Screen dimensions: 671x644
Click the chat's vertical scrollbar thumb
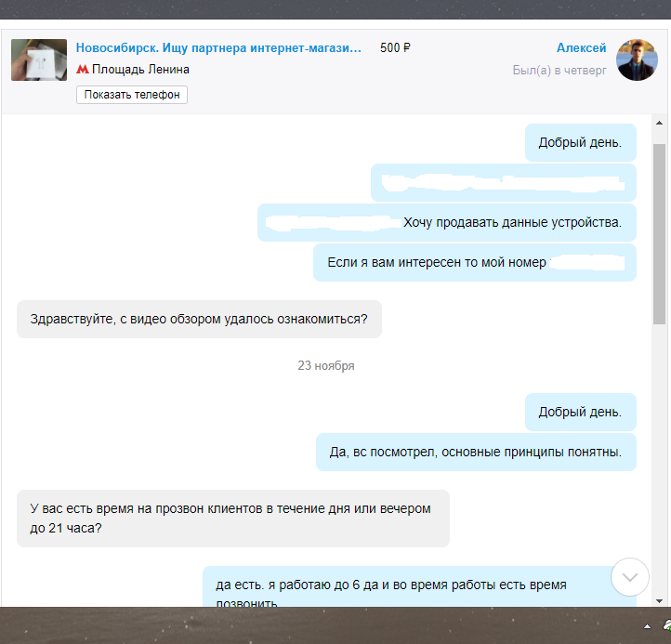tap(659, 232)
